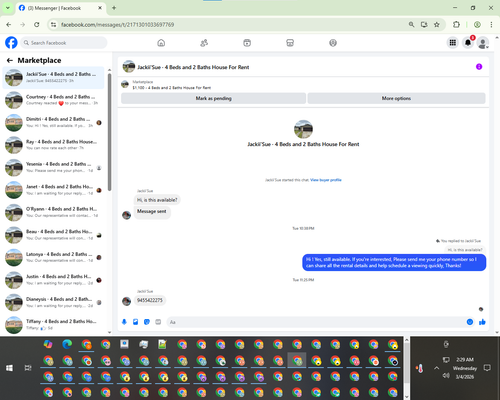
Task: Click the Facebook logo
Action: 11,43
